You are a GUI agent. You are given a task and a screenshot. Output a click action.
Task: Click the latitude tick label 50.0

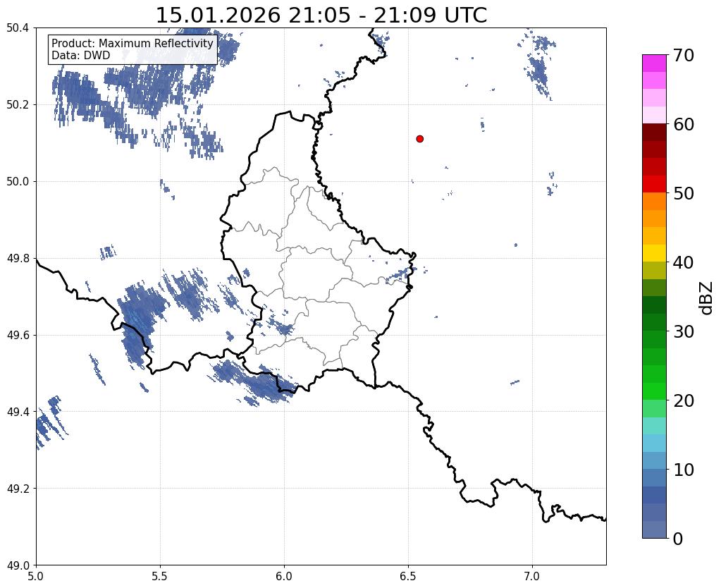click(18, 182)
